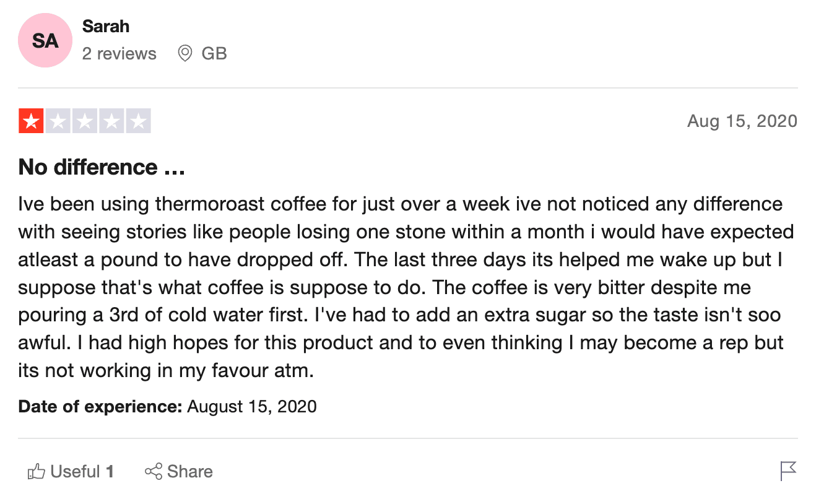Click the thumbs-up Useful icon
This screenshot has height=504, width=816.
tap(37, 472)
